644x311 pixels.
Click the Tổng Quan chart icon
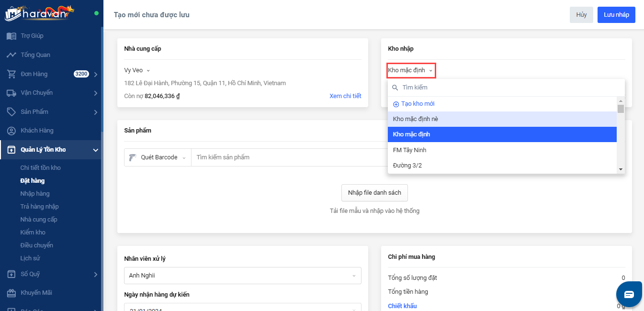click(x=11, y=55)
